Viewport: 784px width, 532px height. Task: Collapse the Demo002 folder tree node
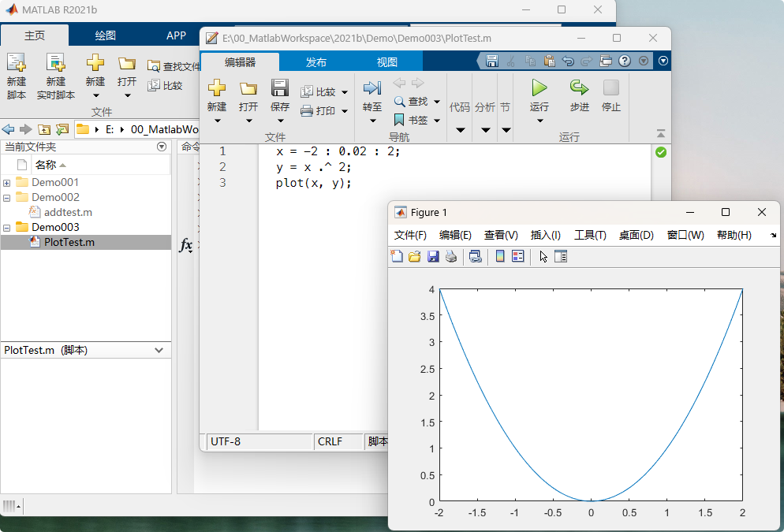(7, 198)
